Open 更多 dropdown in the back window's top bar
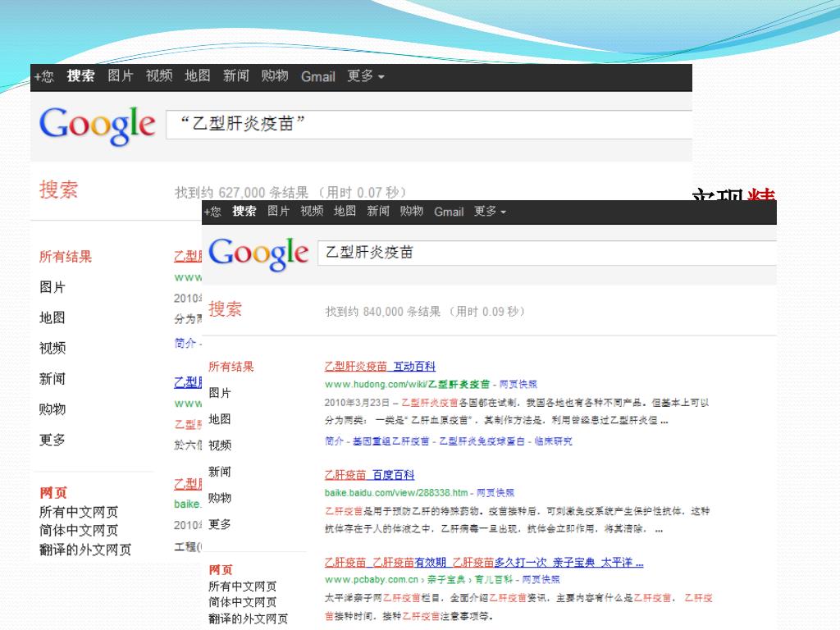This screenshot has height=630, width=840. (x=365, y=76)
